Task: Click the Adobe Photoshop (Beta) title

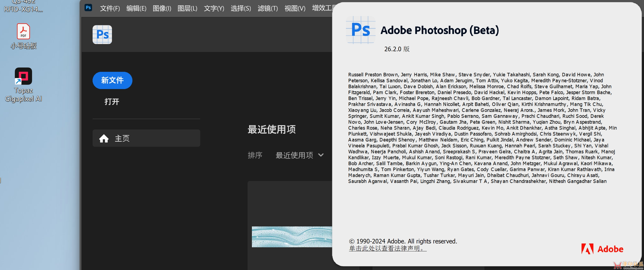Action: click(439, 31)
